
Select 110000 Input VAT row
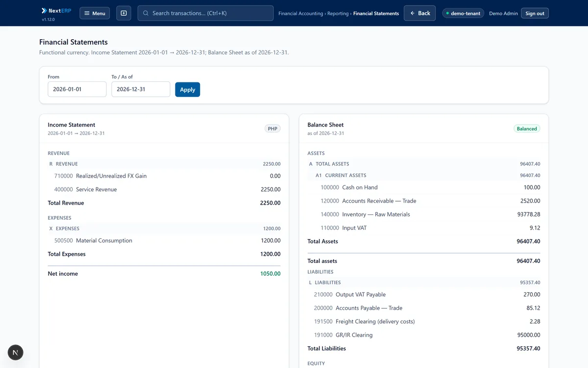(424, 228)
